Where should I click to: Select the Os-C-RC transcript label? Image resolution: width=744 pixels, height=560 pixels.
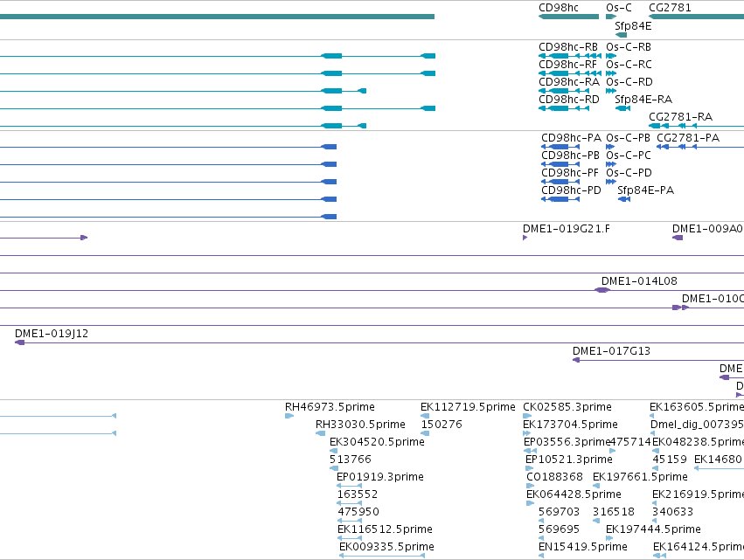click(629, 65)
